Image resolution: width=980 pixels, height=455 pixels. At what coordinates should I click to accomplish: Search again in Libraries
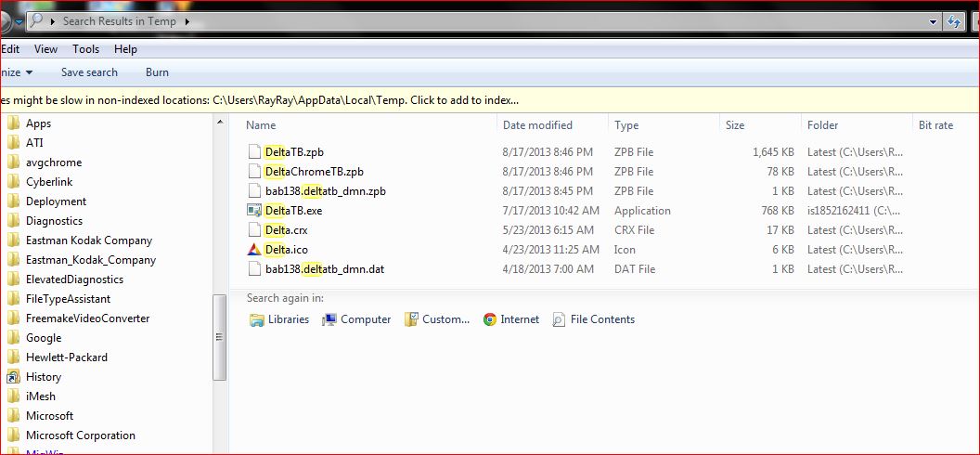(278, 319)
